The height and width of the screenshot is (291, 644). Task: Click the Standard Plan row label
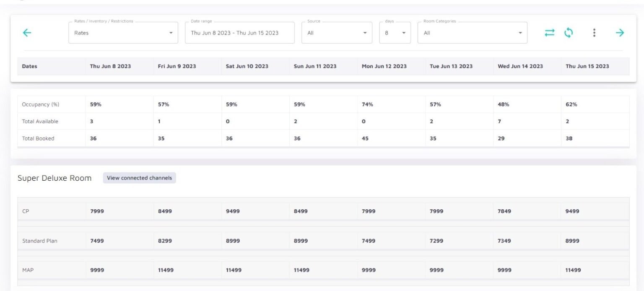tap(40, 241)
